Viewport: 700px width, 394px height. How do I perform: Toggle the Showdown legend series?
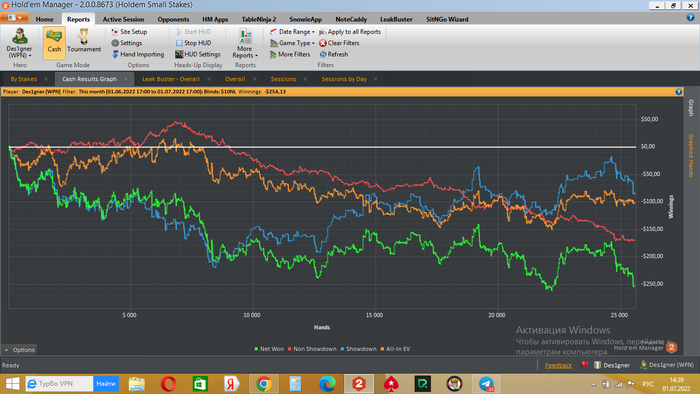[358, 349]
